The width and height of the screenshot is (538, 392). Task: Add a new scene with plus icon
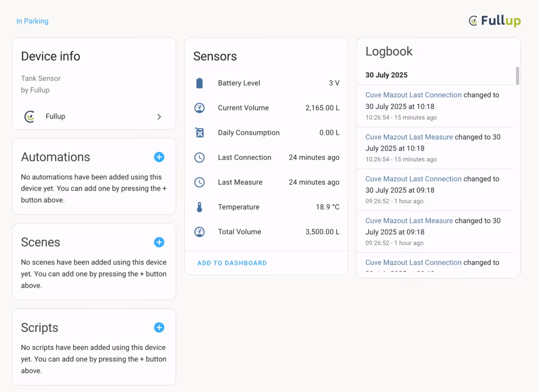pos(159,242)
